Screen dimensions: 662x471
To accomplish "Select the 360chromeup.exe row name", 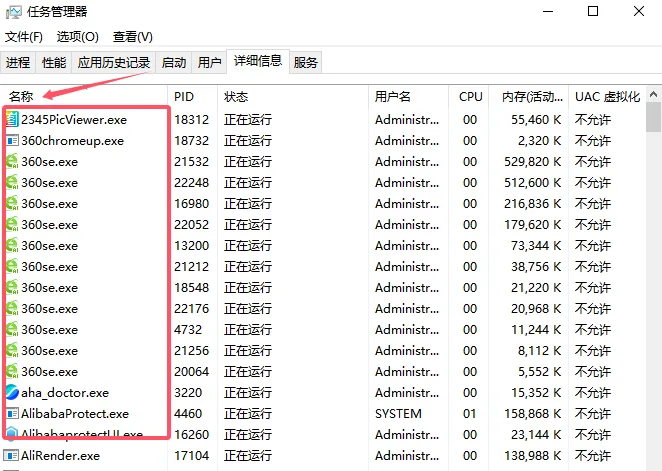I will click(x=73, y=141).
